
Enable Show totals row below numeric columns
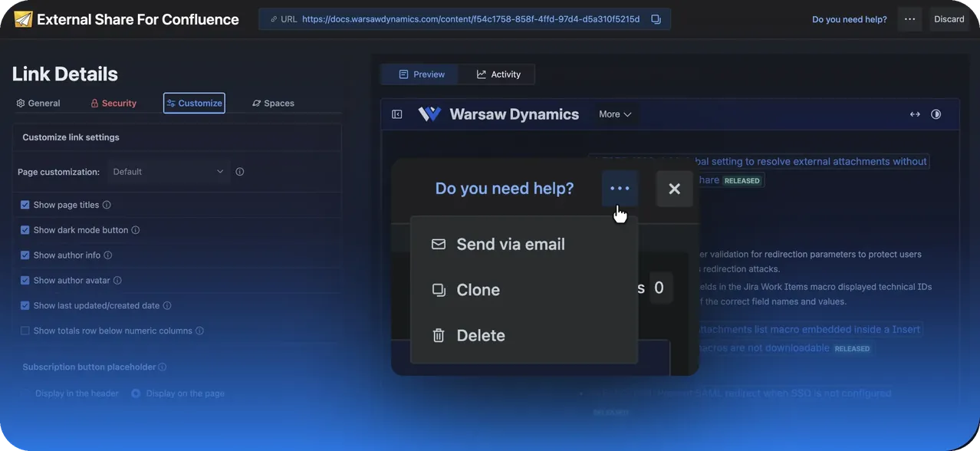tap(25, 331)
